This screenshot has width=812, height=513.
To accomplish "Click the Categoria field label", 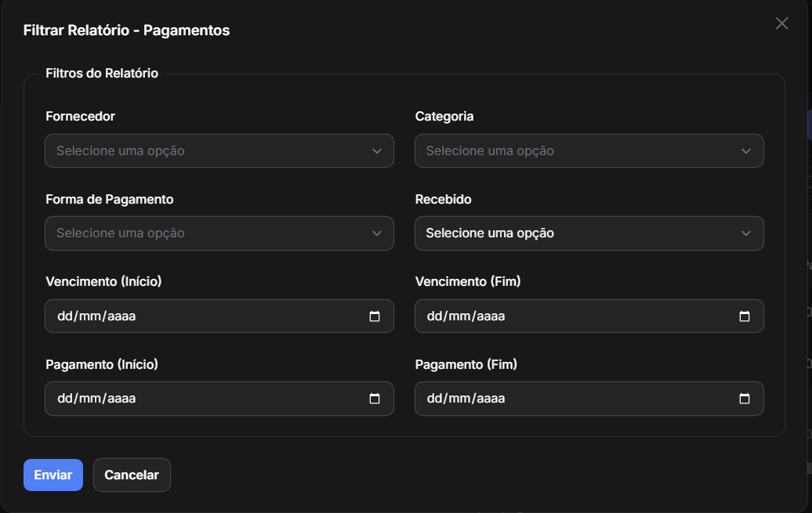I will pos(444,116).
